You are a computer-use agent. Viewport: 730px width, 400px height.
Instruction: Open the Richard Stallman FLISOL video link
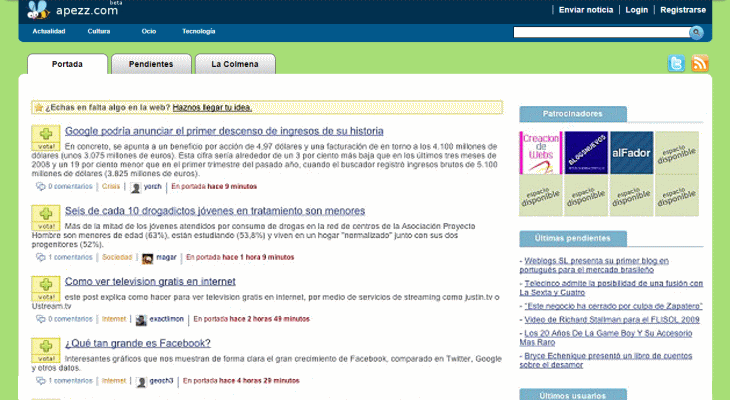[x=612, y=319]
